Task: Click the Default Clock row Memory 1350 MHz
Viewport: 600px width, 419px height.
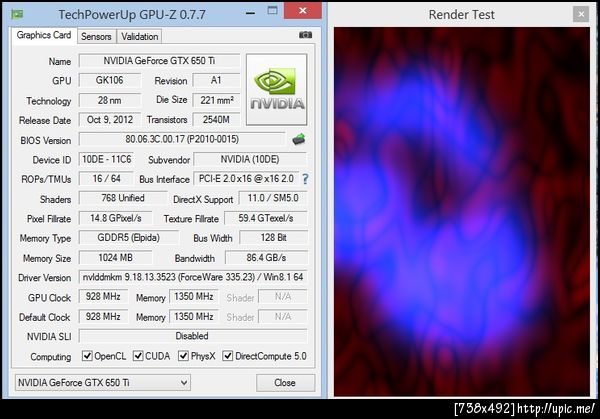Action: tap(194, 316)
